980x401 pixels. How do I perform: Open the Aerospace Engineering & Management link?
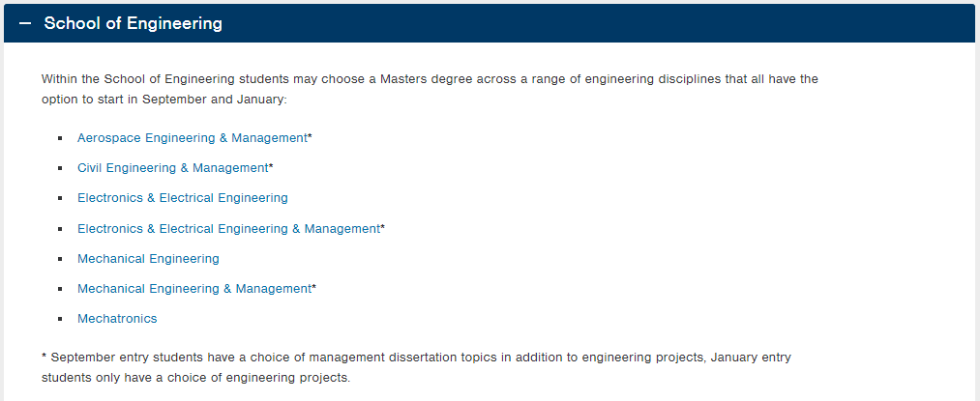pyautogui.click(x=193, y=138)
